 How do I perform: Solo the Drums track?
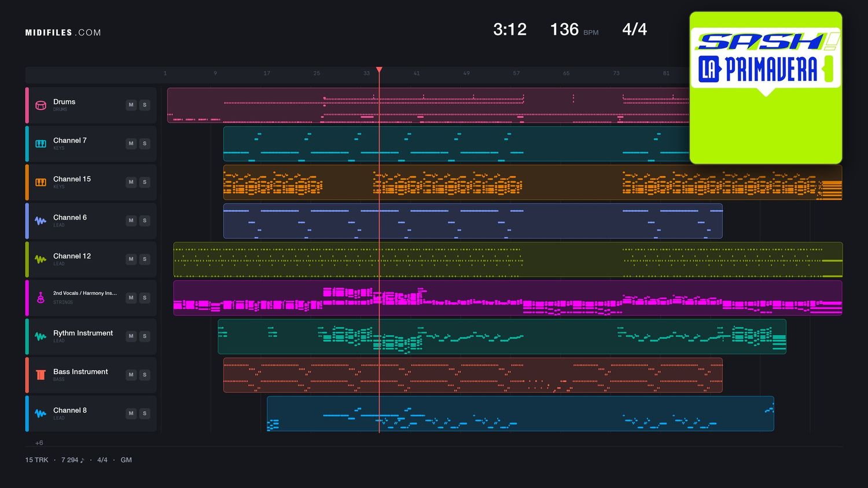(x=145, y=105)
